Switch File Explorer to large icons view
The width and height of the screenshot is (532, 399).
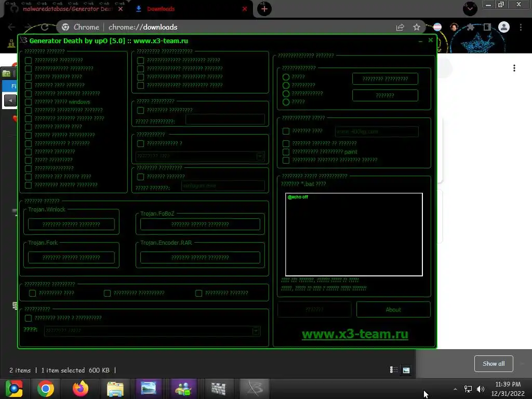click(406, 370)
